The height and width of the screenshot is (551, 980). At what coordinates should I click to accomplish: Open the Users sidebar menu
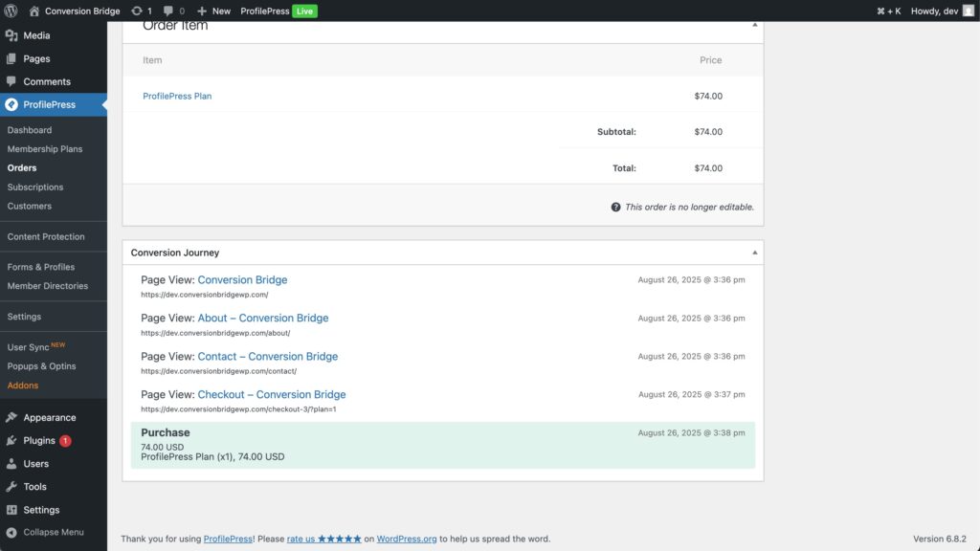point(35,464)
